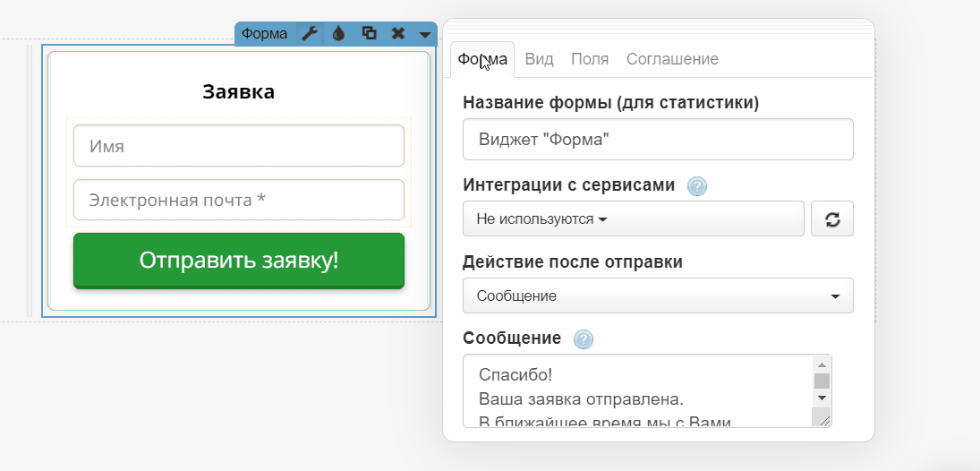The image size is (980, 471).
Task: Click the Электронная почта field in preview
Action: point(239,201)
